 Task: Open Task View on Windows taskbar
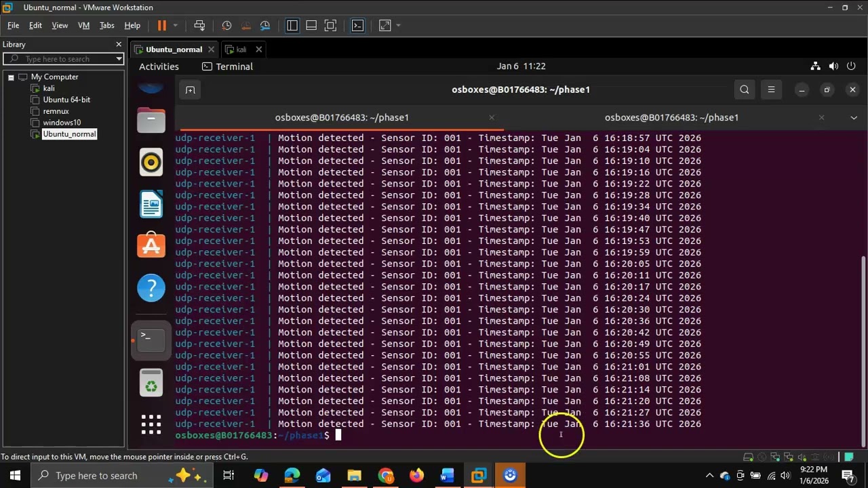point(229,475)
